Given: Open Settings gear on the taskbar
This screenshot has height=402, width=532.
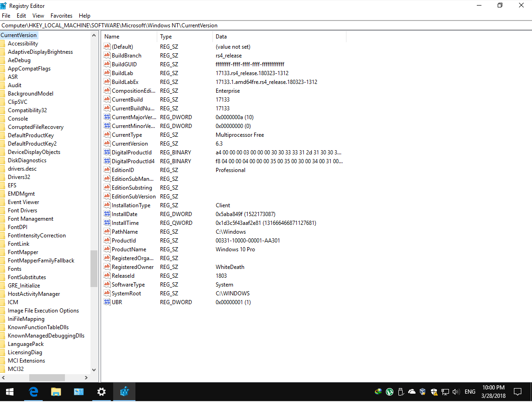Looking at the screenshot, I should coord(102,392).
